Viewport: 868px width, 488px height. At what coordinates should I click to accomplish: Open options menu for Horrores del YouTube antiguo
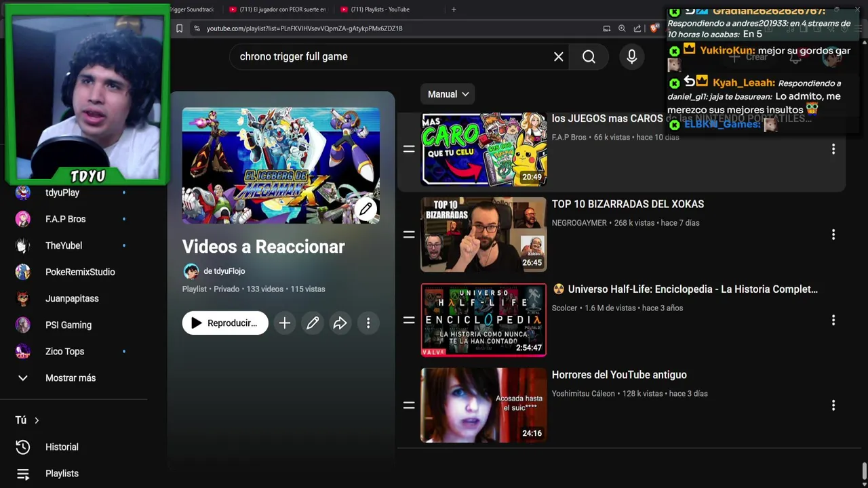[x=833, y=405]
